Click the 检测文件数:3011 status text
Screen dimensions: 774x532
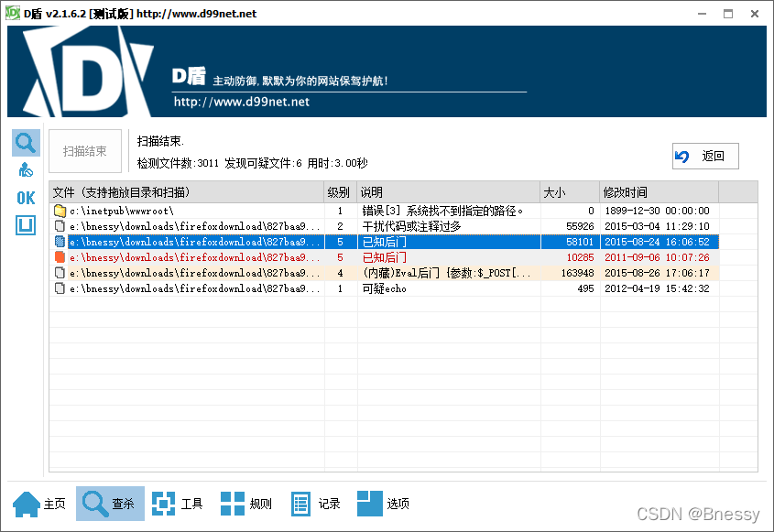(x=178, y=163)
